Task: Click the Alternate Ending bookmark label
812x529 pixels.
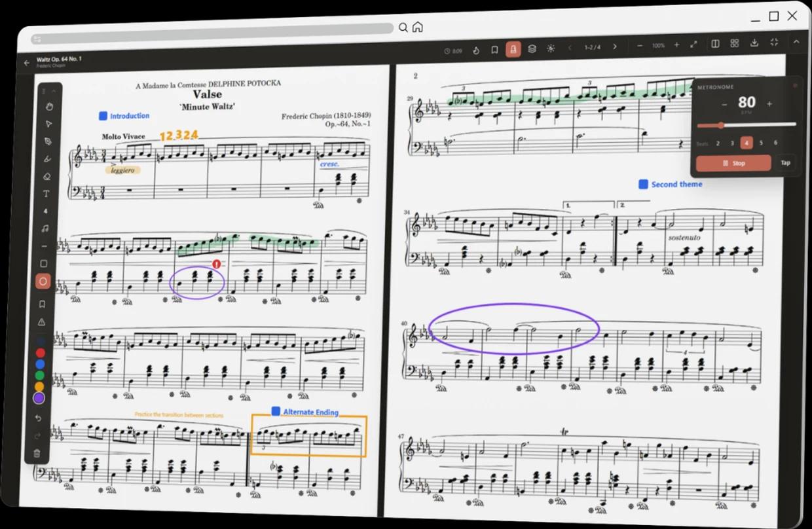Action: pyautogui.click(x=305, y=412)
